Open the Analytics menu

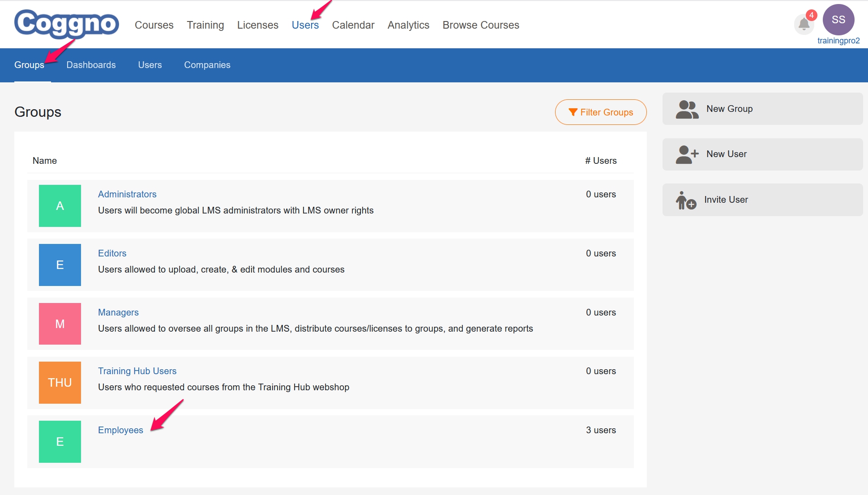408,25
